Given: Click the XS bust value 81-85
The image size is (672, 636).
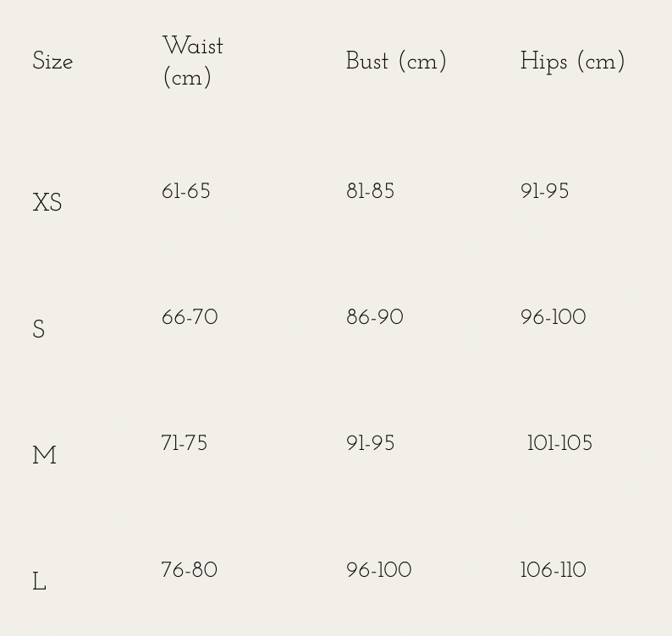Looking at the screenshot, I should click(x=371, y=192).
